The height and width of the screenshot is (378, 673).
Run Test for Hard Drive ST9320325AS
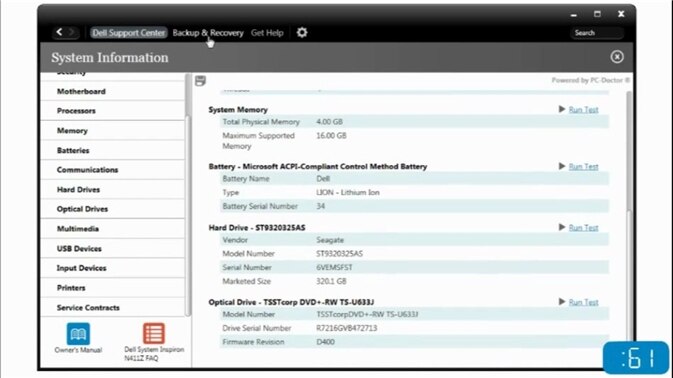pyautogui.click(x=583, y=228)
